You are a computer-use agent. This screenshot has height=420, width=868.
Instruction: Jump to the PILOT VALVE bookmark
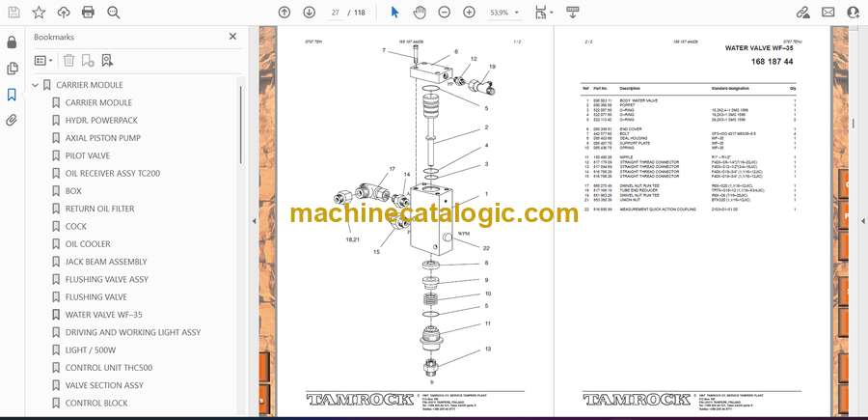point(88,155)
